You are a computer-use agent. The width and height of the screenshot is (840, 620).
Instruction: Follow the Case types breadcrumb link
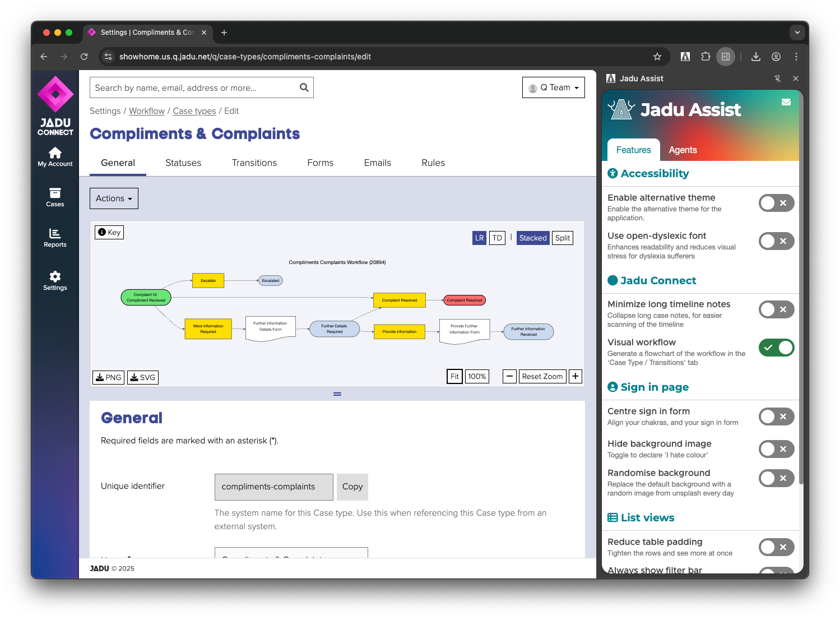point(194,111)
